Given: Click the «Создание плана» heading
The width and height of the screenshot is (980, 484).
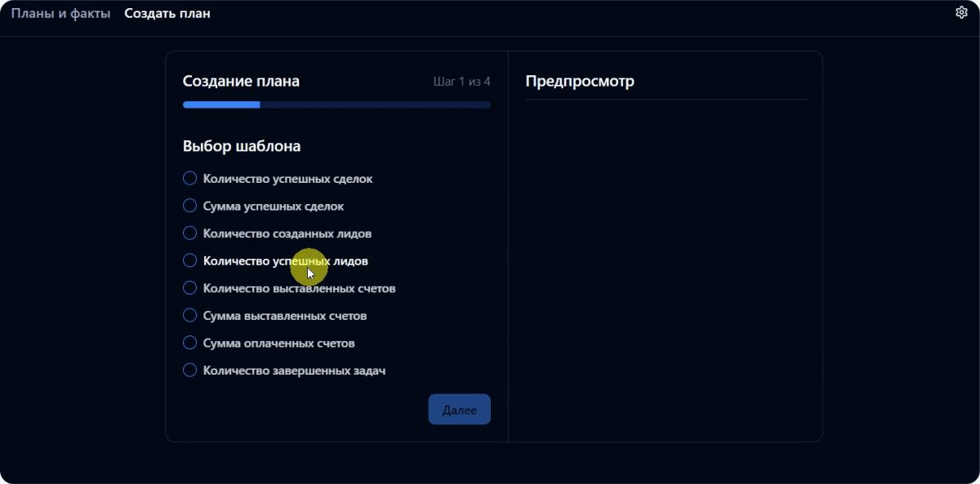Looking at the screenshot, I should [241, 82].
